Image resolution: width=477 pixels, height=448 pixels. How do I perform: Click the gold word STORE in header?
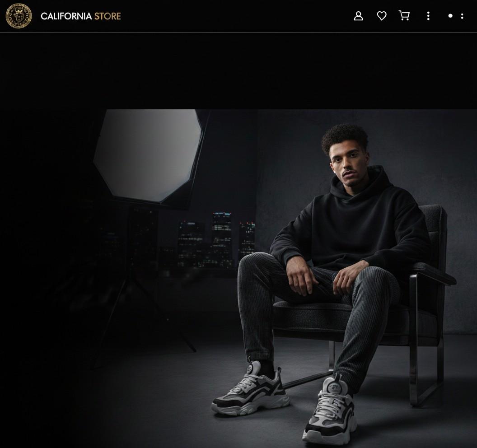click(108, 16)
